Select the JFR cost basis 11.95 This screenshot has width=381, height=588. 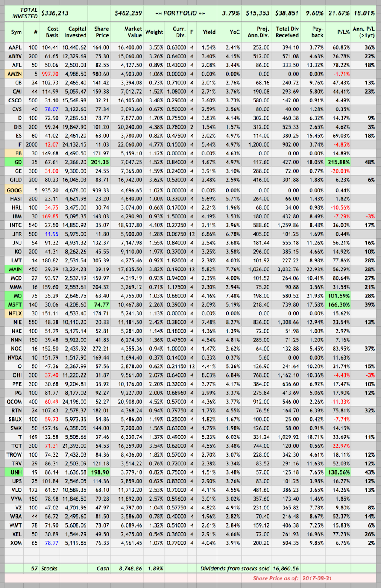pos(52,234)
